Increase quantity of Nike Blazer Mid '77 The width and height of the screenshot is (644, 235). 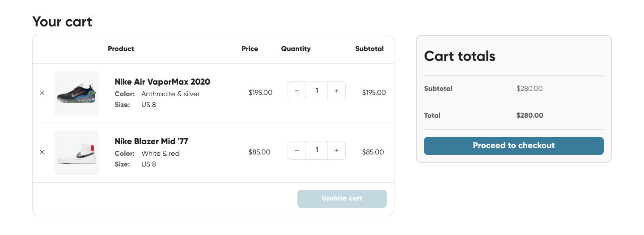[337, 150]
